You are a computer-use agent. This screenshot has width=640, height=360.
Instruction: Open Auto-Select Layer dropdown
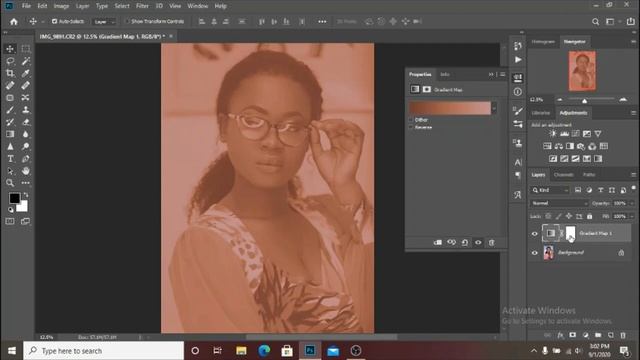(104, 22)
